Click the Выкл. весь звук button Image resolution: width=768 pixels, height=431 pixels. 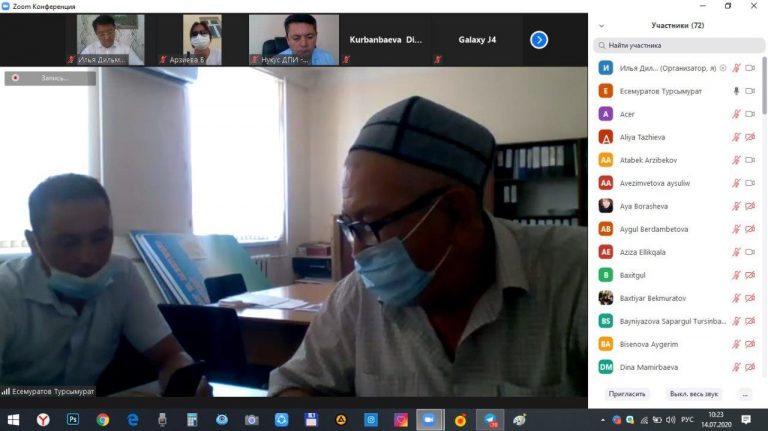pyautogui.click(x=693, y=394)
